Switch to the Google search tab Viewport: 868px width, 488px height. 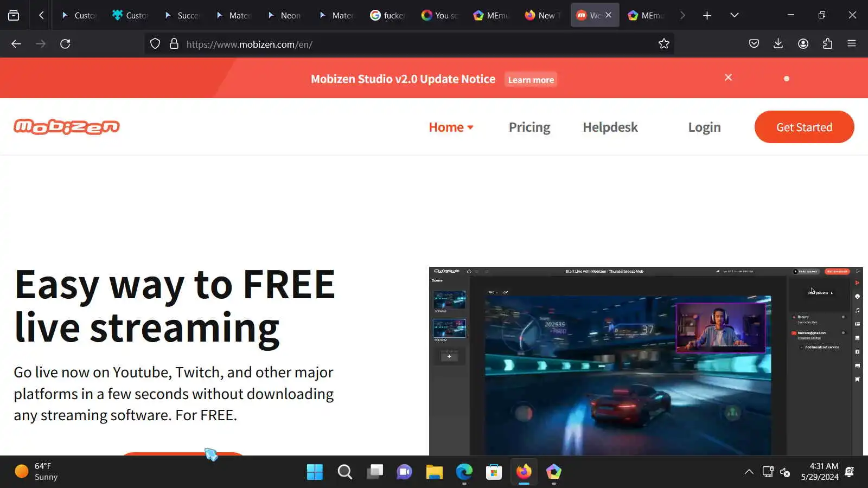[387, 15]
